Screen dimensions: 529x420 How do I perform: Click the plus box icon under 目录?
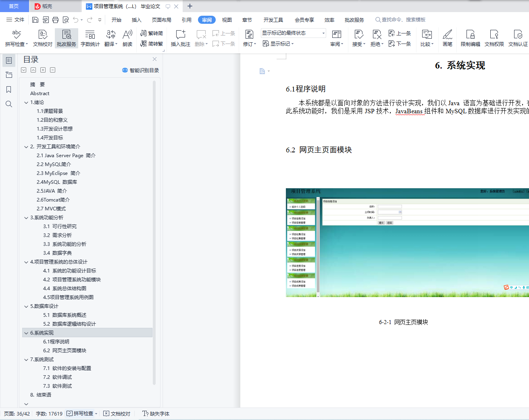pos(43,70)
